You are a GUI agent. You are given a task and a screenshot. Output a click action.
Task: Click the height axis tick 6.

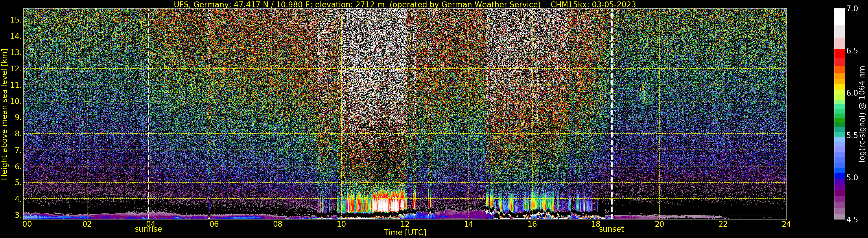[x=18, y=166]
